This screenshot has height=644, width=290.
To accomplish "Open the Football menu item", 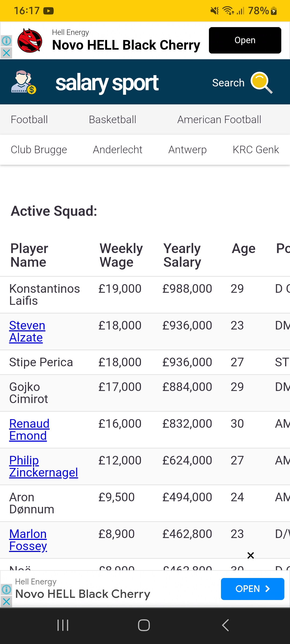I will pos(29,120).
